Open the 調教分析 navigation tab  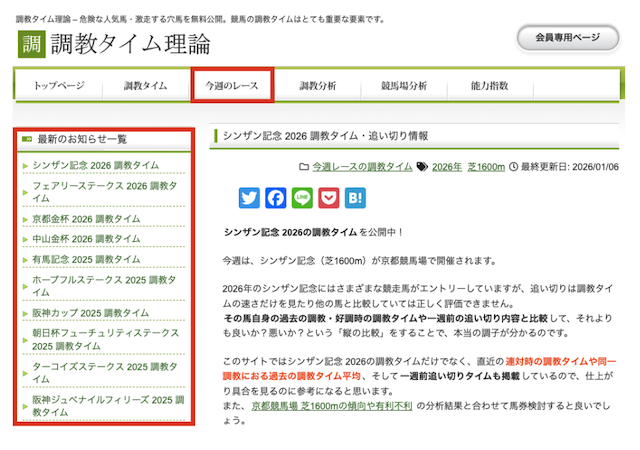(x=318, y=86)
